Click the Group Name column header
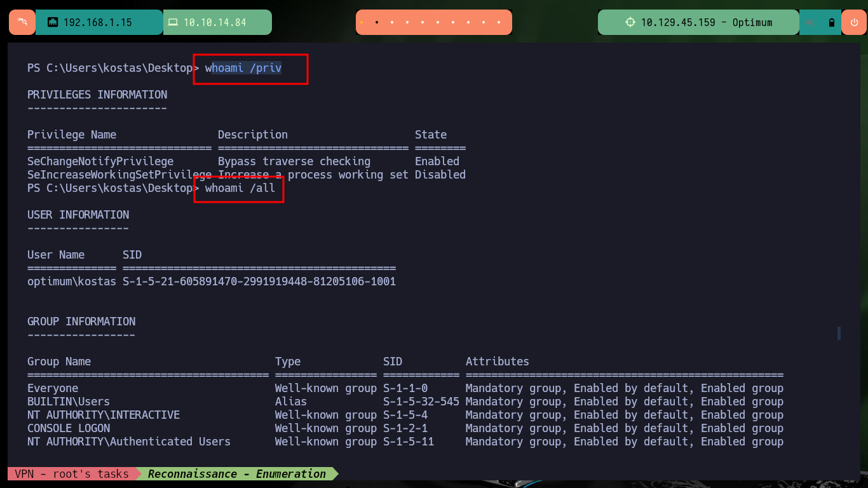The width and height of the screenshot is (868, 488). pyautogui.click(x=59, y=362)
